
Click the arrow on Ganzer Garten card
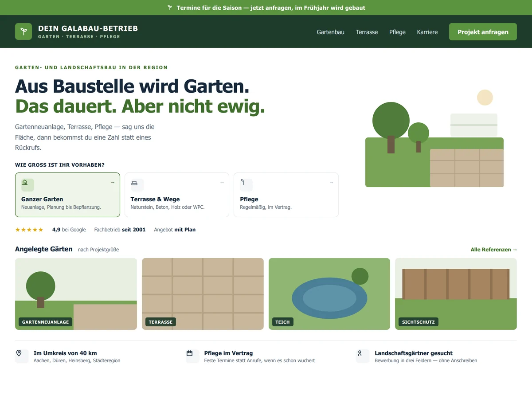coord(113,182)
